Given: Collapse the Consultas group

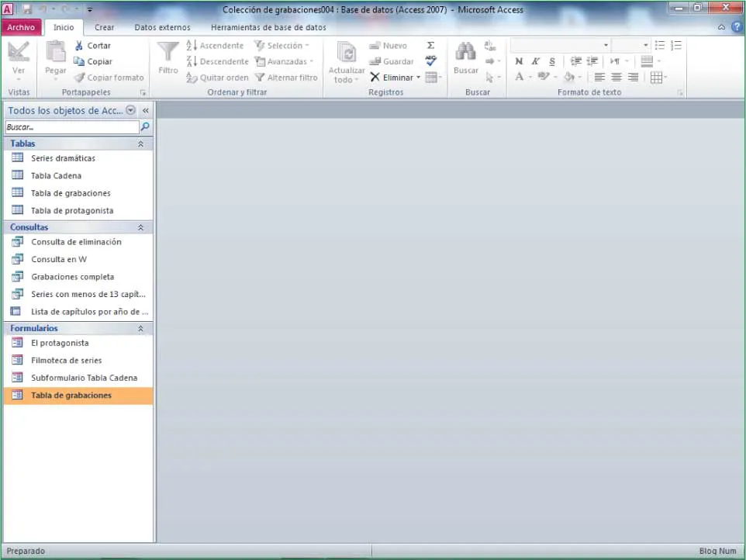Looking at the screenshot, I should [140, 227].
